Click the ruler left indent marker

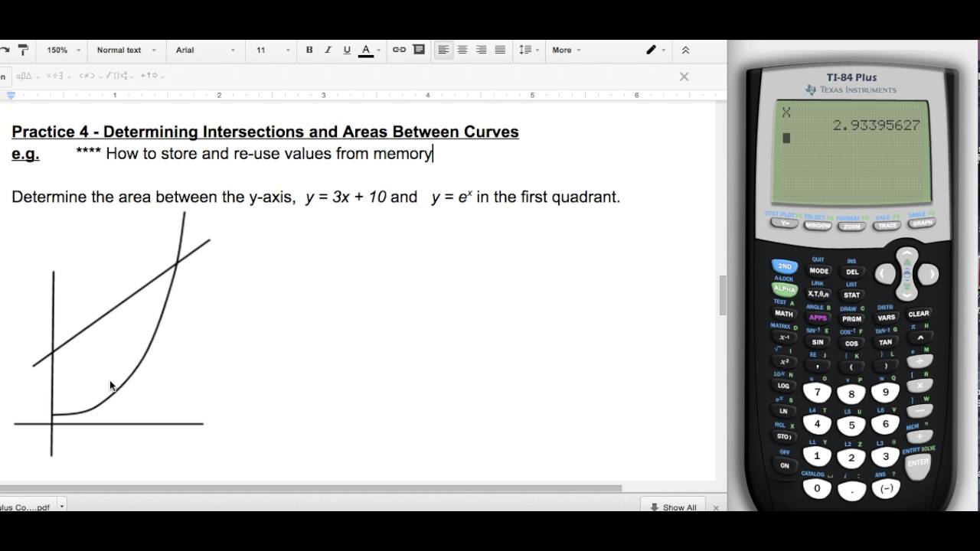click(11, 96)
